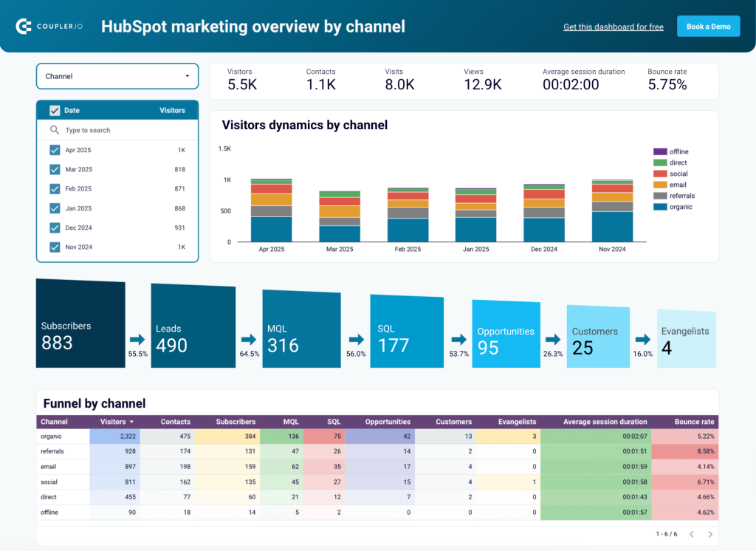The width and height of the screenshot is (756, 551).
Task: Open the Channel dropdown filter
Action: click(x=117, y=76)
